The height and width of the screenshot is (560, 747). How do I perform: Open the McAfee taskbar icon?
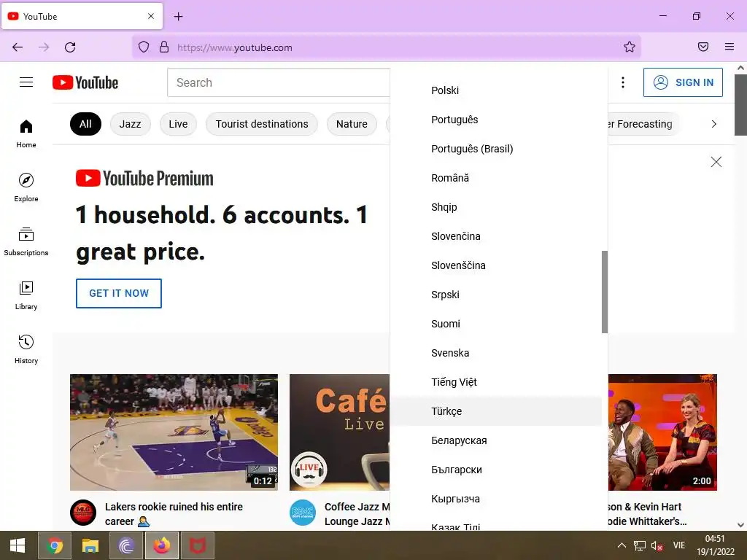[197, 545]
